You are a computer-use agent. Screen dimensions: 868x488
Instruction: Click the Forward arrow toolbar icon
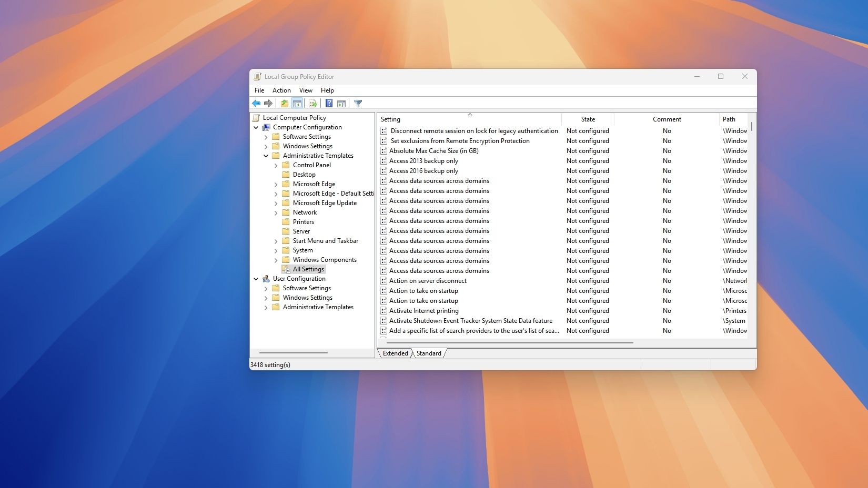(x=268, y=104)
